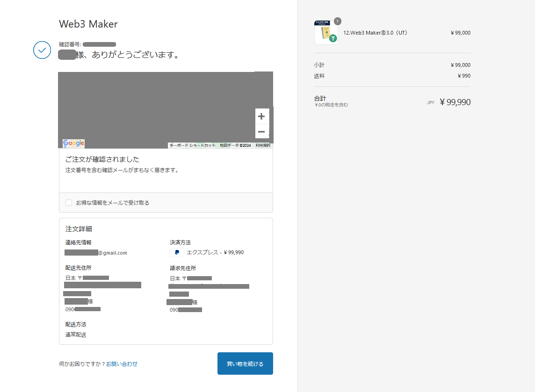Screen dimensions: 535x392
Task: Click the order confirmed checkmark icon
Action: 42,50
